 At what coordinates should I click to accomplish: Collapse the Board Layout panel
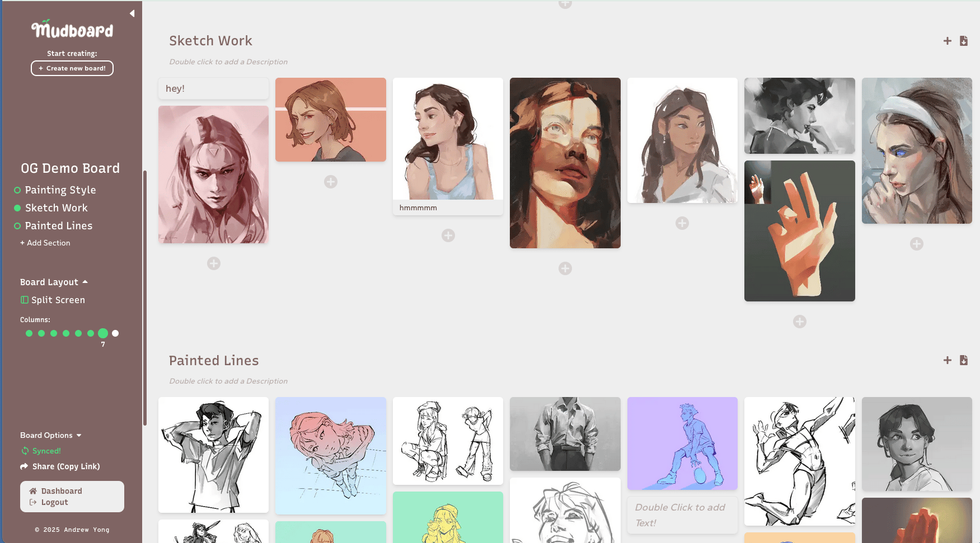click(54, 282)
